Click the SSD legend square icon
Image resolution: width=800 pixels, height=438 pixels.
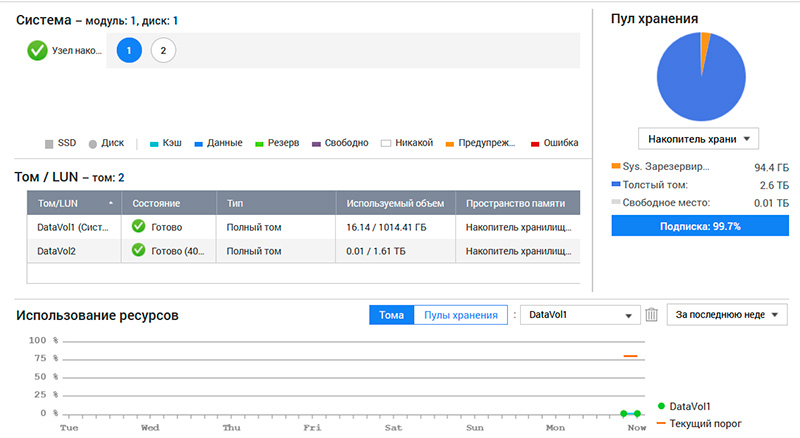[50, 143]
